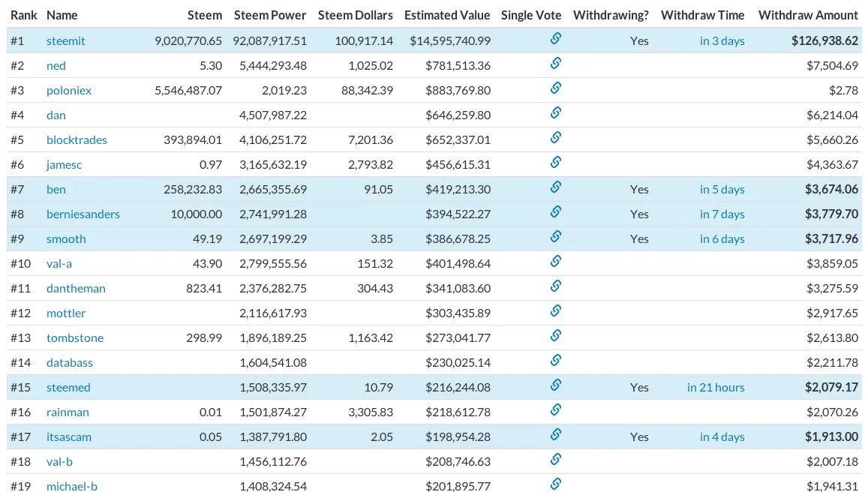Click the single vote icon for rainman

tap(556, 409)
